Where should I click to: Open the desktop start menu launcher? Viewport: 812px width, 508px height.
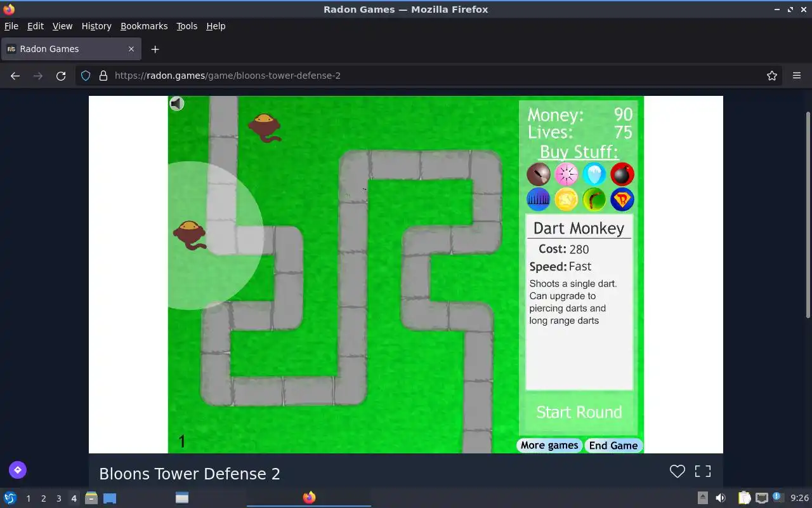click(10, 498)
